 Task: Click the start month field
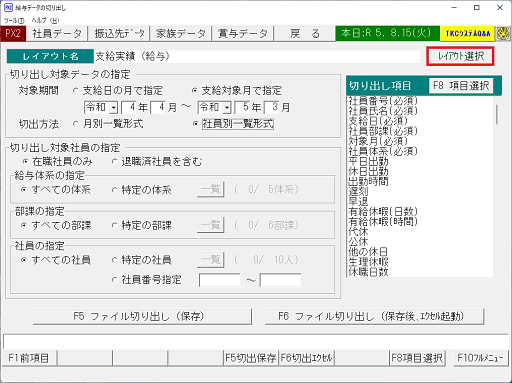point(158,107)
